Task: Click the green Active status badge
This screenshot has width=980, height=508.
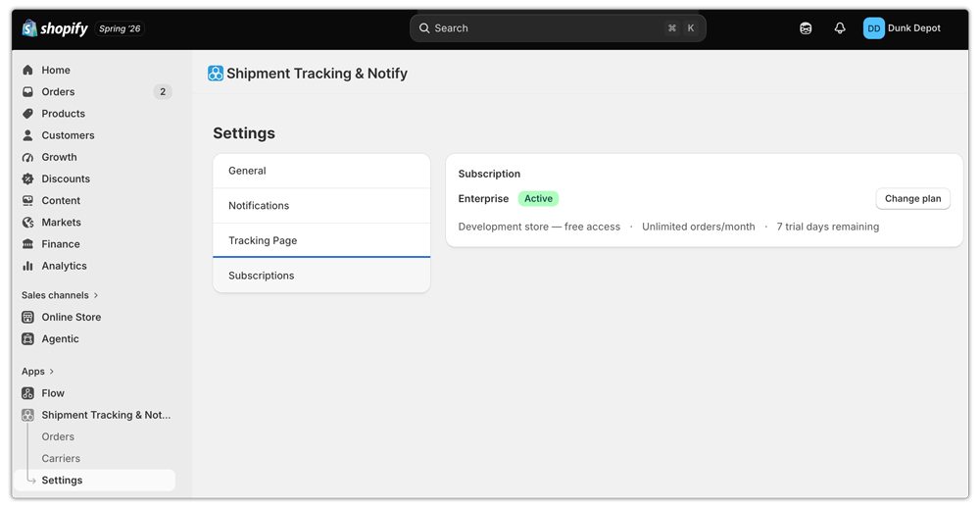Action: tap(538, 198)
